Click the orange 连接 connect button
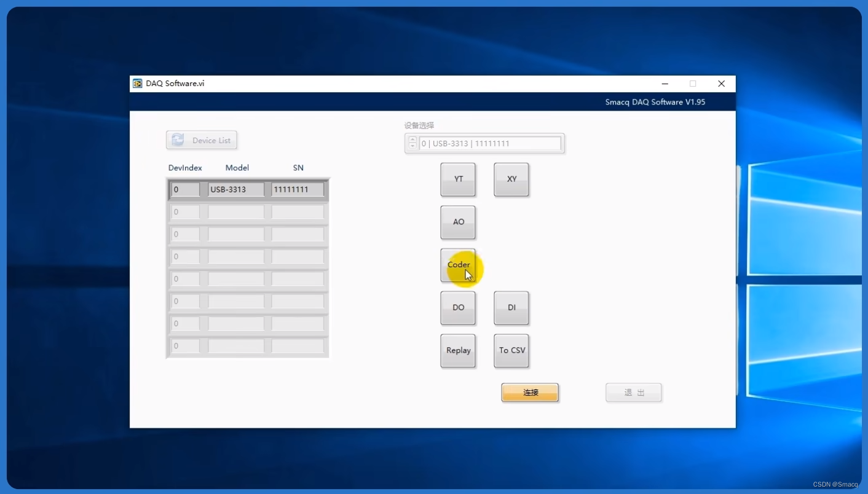Screen dimensions: 868x494 tap(530, 393)
